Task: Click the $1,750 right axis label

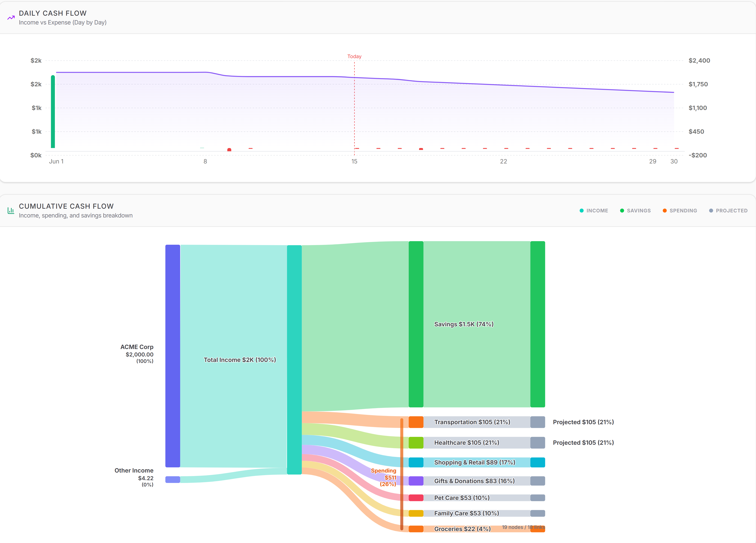Action: pos(698,84)
